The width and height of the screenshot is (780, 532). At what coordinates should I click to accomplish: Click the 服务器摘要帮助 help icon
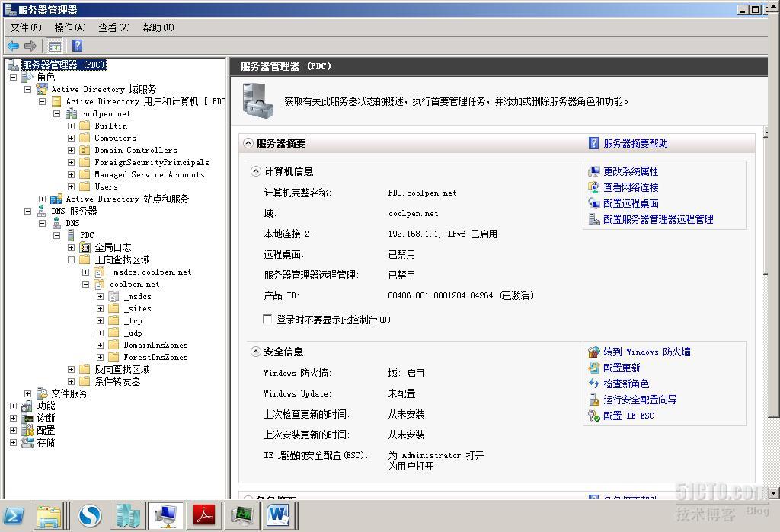[593, 143]
